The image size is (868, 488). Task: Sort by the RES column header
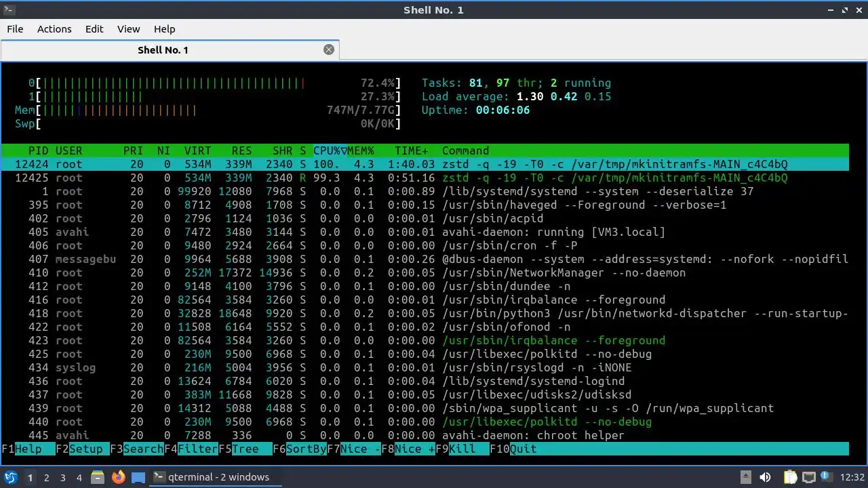coord(242,150)
